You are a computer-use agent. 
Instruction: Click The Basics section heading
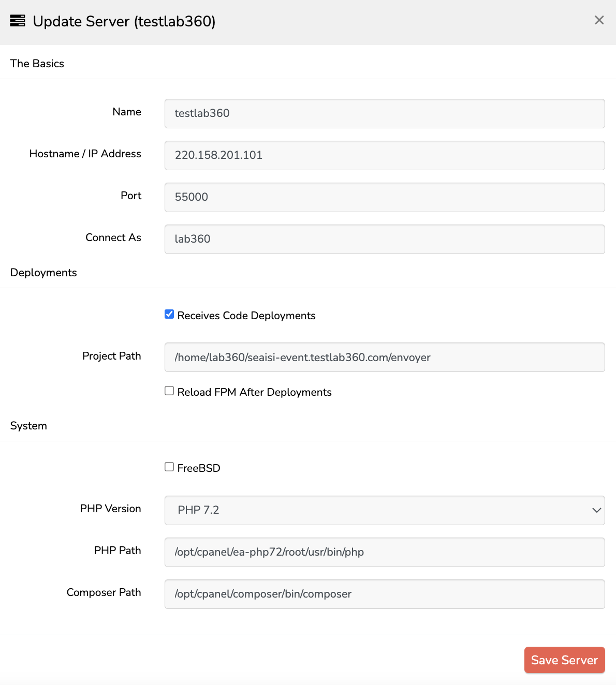click(x=37, y=64)
